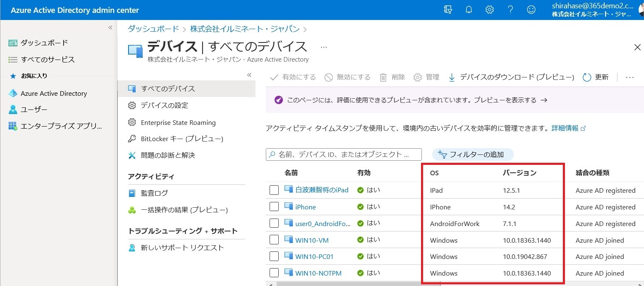The image size is (644, 286).
Task: Click the 一括操作の結果 green icon
Action: [132, 210]
